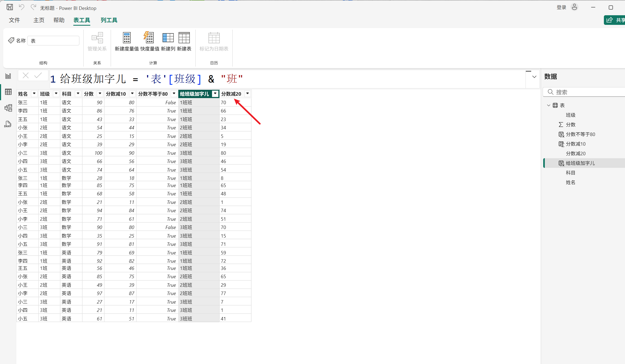This screenshot has height=364, width=625.
Task: Click the New Table (新建表) icon
Action: pos(184,38)
